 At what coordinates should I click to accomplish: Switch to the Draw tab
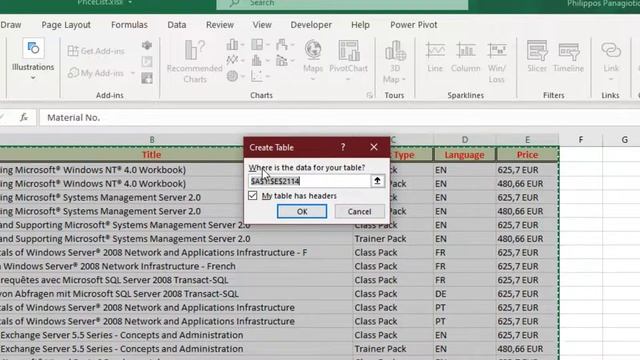[x=11, y=25]
